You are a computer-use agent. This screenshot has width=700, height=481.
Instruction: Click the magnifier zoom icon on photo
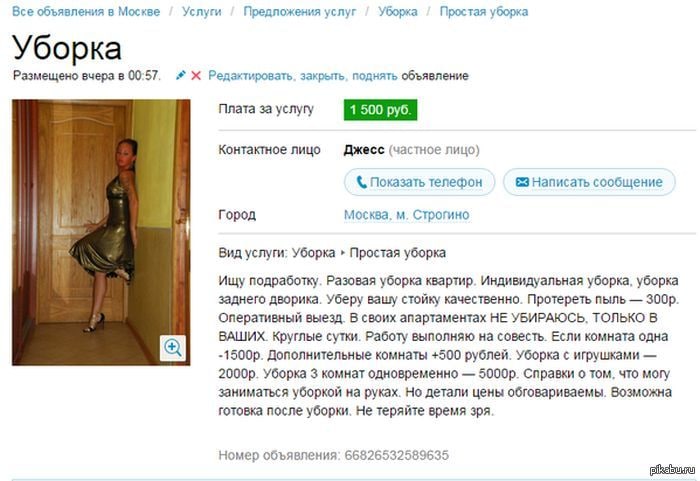173,347
